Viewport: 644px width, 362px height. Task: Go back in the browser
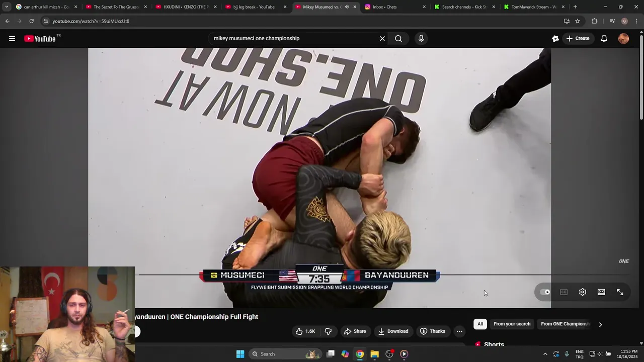[x=7, y=21]
